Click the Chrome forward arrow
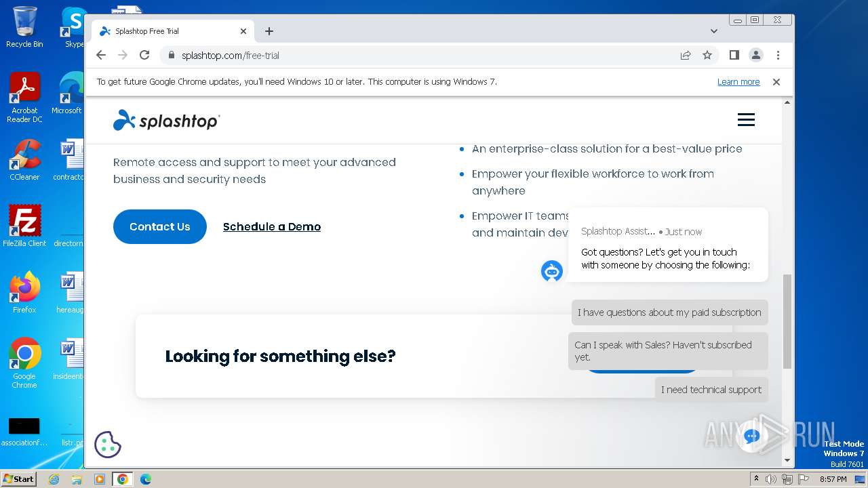The width and height of the screenshot is (868, 488). (x=123, y=55)
